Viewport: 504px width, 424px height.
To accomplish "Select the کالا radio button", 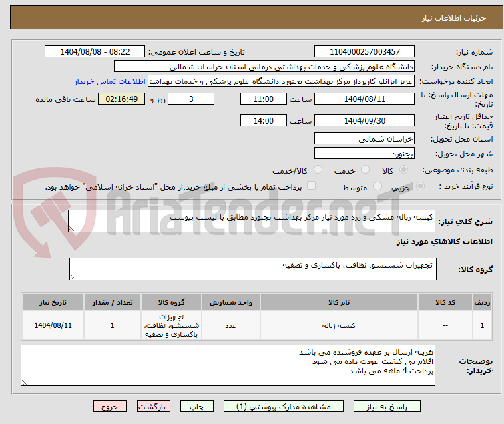I will [x=403, y=170].
